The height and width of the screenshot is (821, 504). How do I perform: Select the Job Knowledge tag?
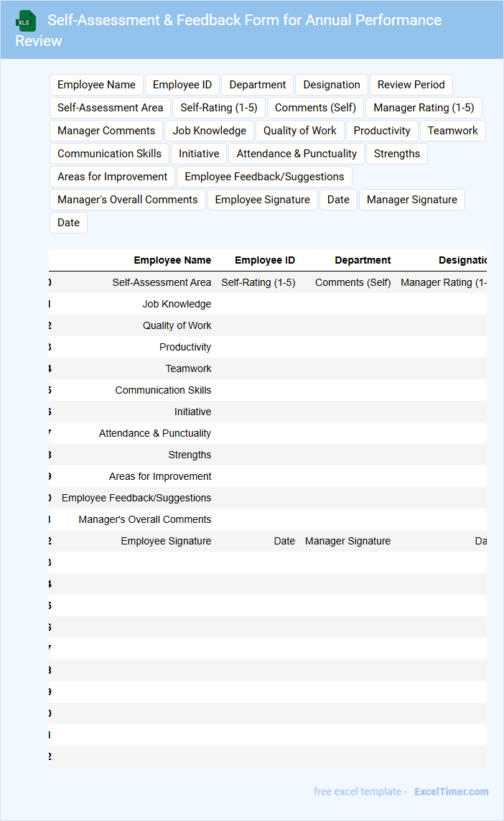click(210, 131)
